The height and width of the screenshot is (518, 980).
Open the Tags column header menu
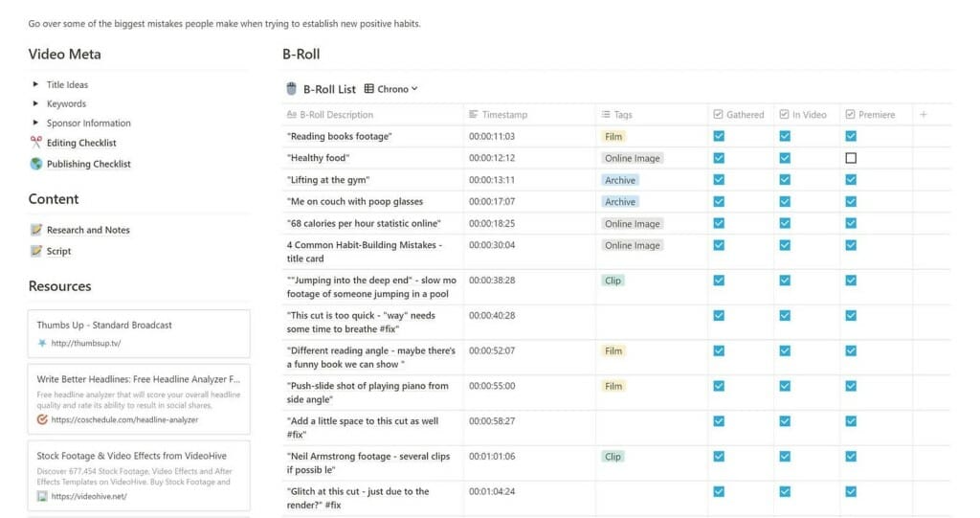tap(651, 115)
